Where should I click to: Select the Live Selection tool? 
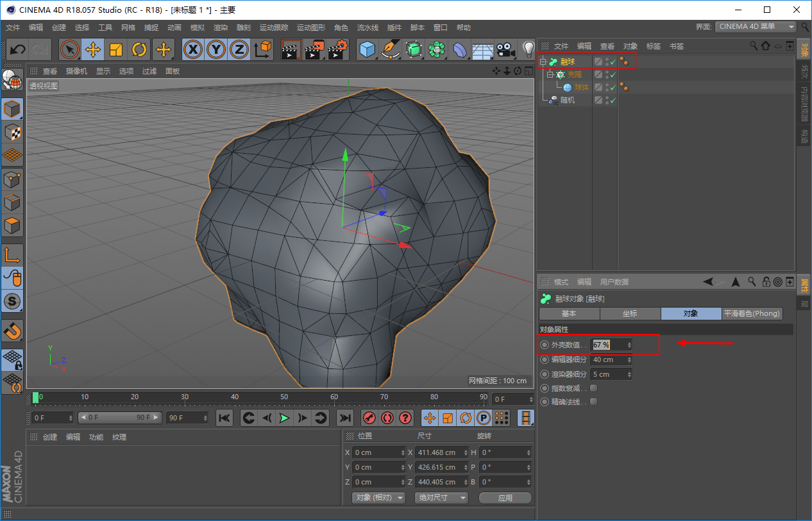point(70,49)
